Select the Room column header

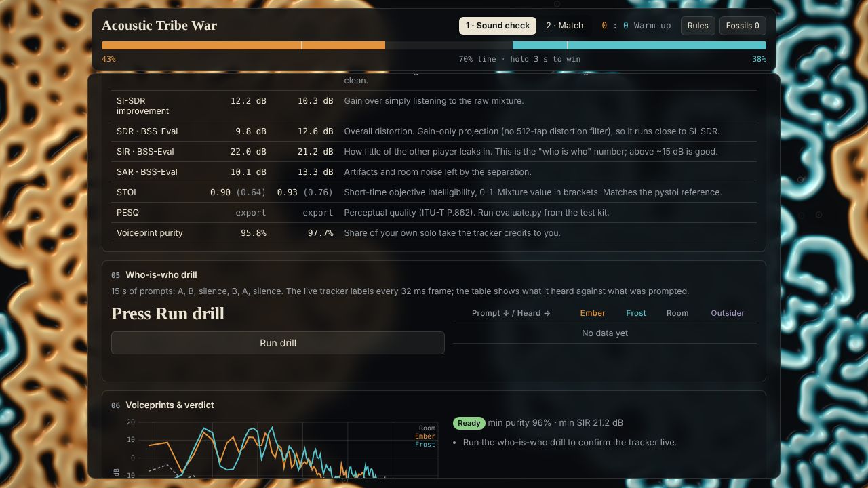pos(677,313)
